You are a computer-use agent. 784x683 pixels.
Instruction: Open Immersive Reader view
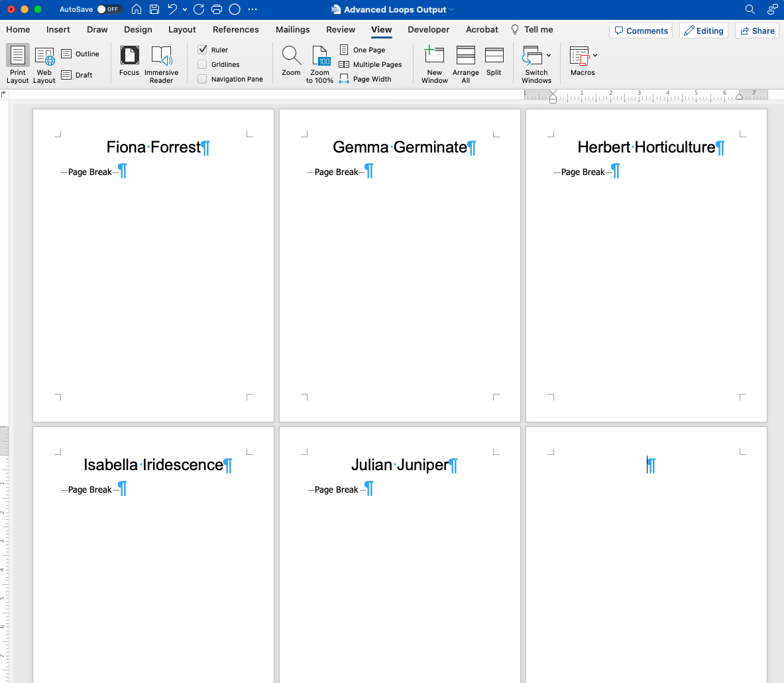[161, 56]
